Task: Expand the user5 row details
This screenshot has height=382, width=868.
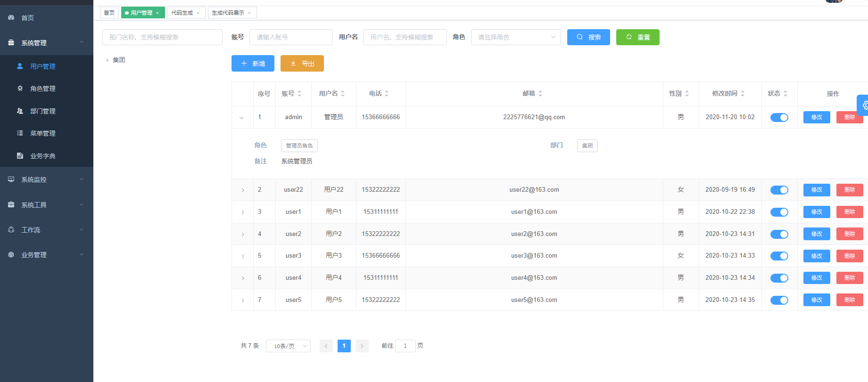Action: 243,301
